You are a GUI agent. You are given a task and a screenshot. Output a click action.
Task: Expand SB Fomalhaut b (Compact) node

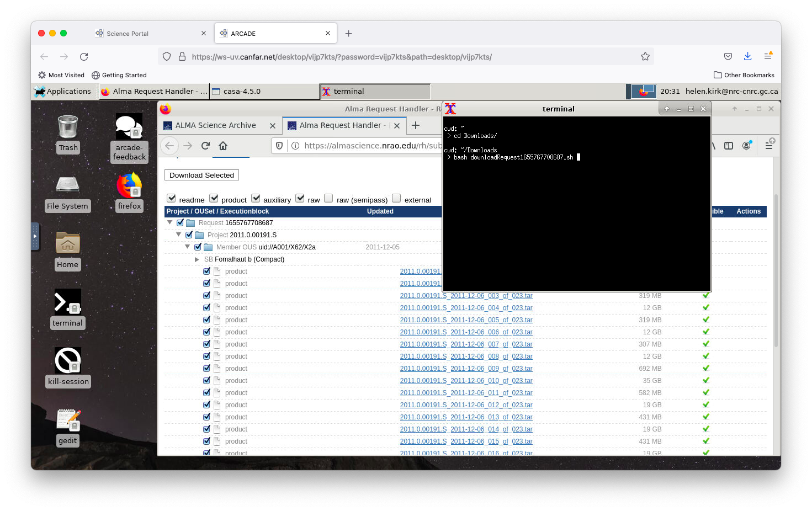(197, 259)
